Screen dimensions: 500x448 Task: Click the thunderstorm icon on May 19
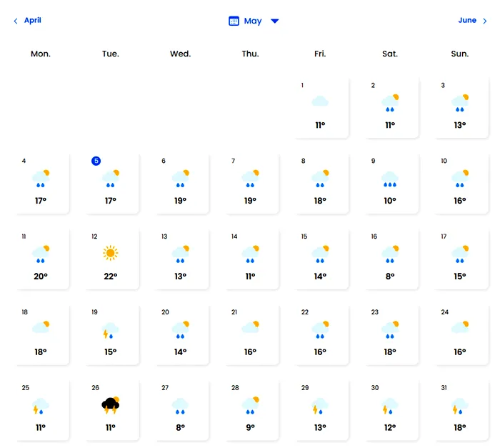[x=110, y=330]
